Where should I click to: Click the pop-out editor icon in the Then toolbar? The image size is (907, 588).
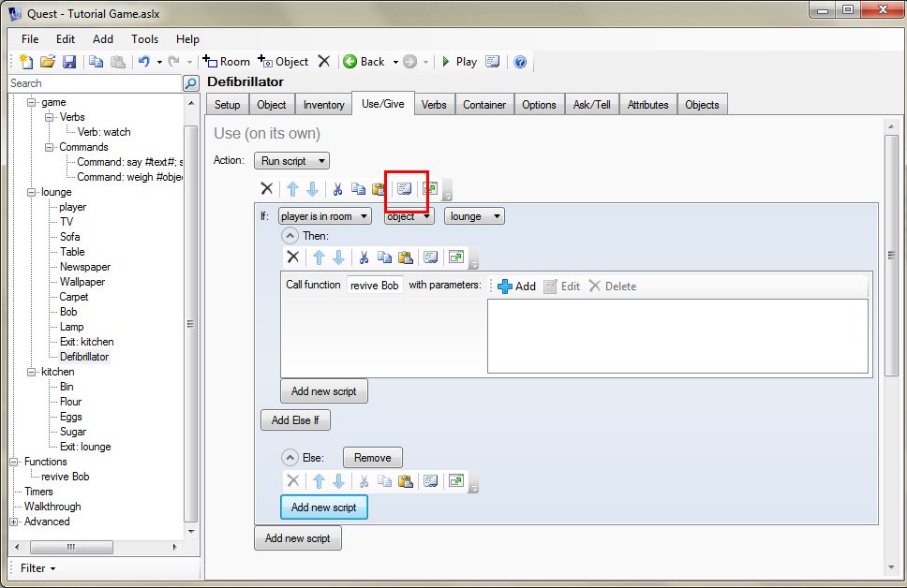click(x=455, y=257)
